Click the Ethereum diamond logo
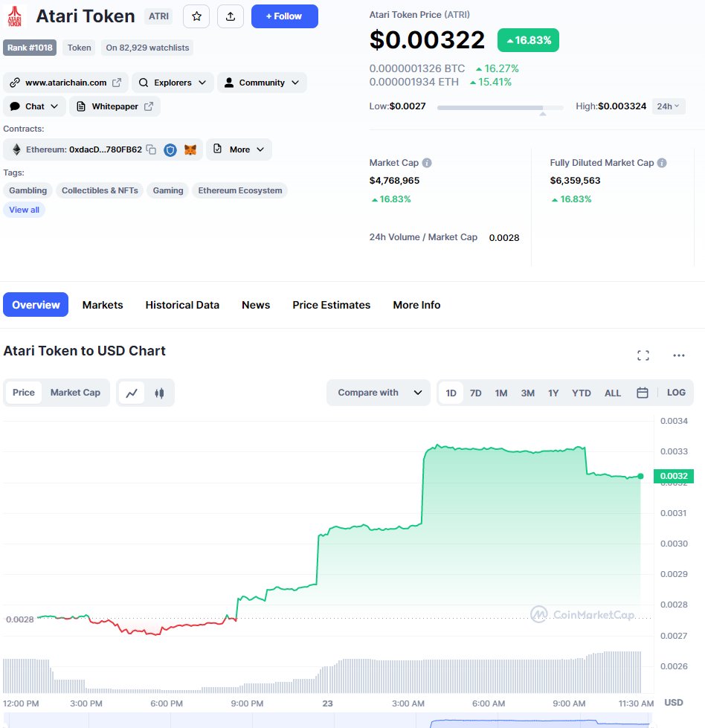Screen dimensions: 705x728 [16, 149]
